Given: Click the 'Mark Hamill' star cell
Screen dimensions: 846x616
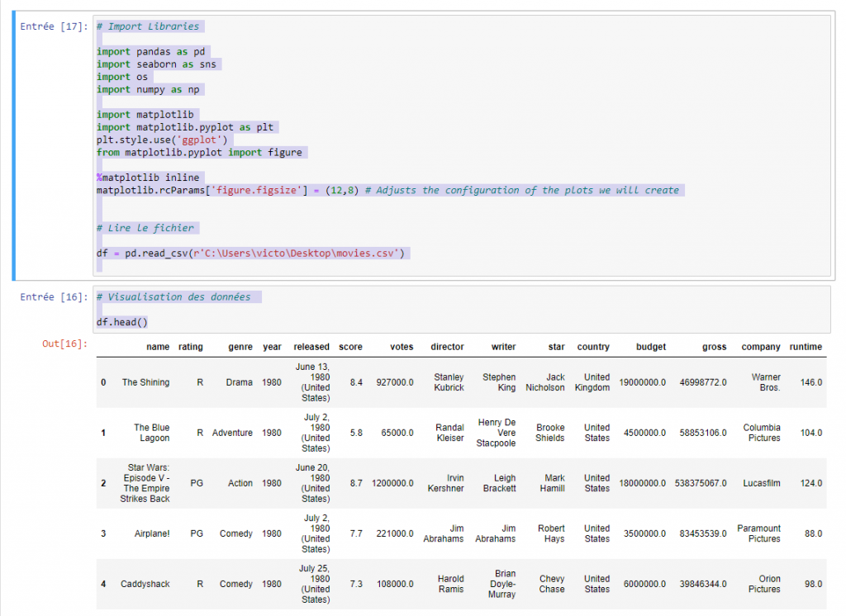Looking at the screenshot, I should point(553,483).
